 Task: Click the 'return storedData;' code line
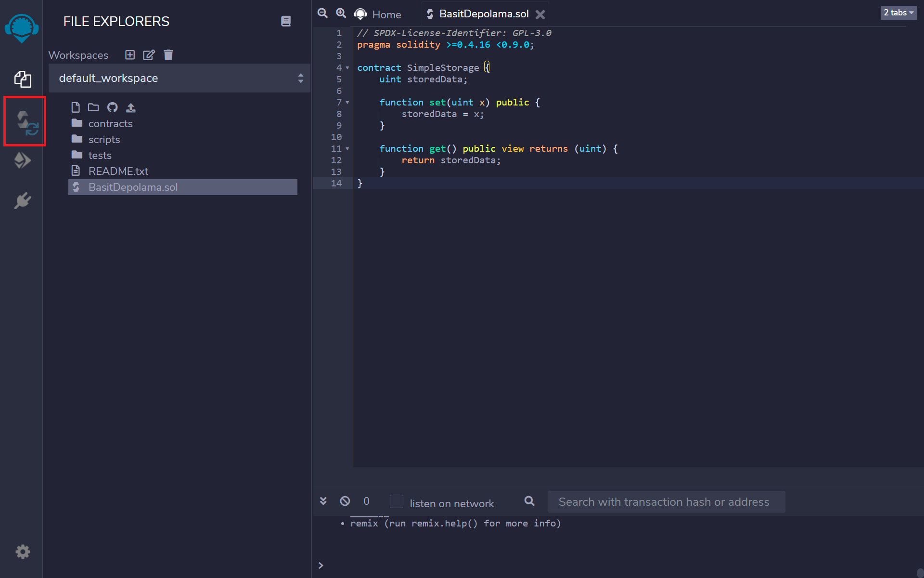click(451, 160)
